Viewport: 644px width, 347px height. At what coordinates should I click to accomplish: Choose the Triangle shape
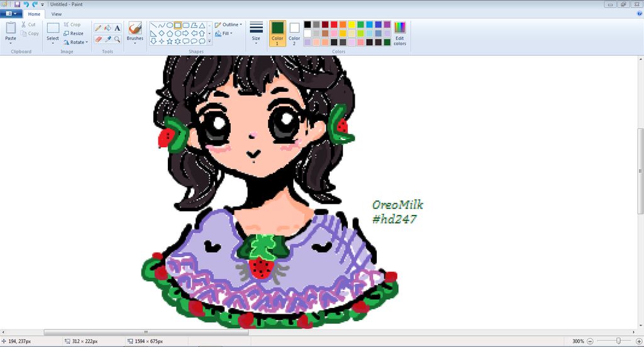pyautogui.click(x=202, y=26)
